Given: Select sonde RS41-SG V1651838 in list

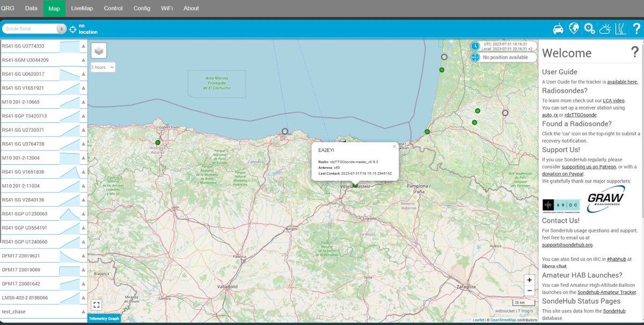Looking at the screenshot, I should point(43,172).
